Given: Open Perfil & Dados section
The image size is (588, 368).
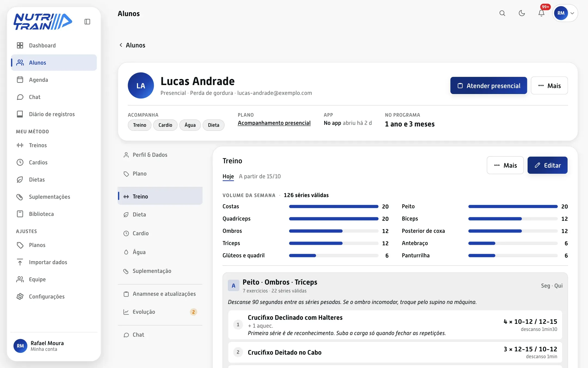Looking at the screenshot, I should [x=160, y=155].
